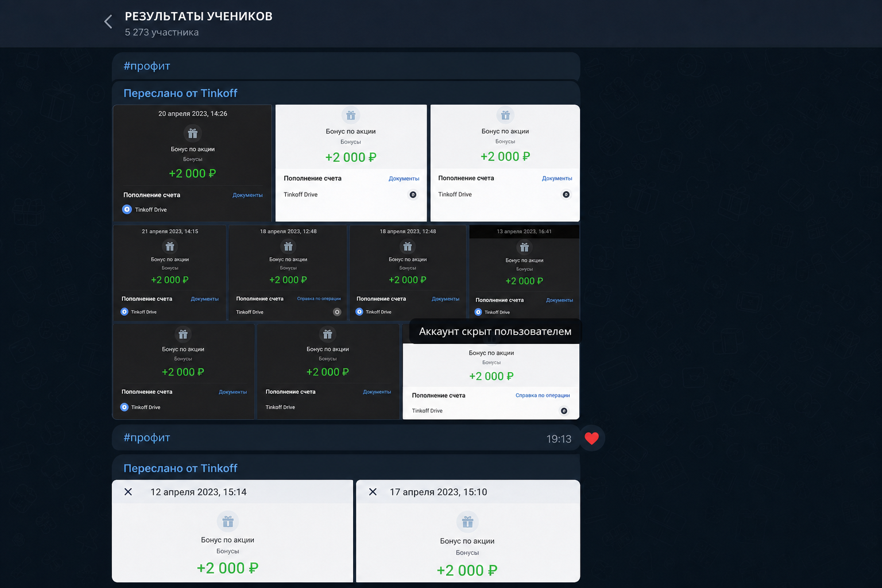Click "+2 000 ₽" in the 17 апреля card
This screenshot has width=882, height=588.
(x=467, y=570)
